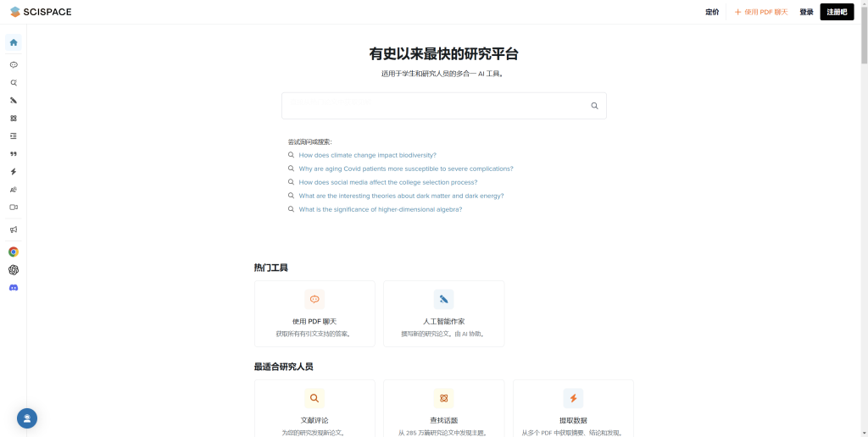The height and width of the screenshot is (437, 868).
Task: Open the 查找话题 card title
Action: click(x=443, y=420)
